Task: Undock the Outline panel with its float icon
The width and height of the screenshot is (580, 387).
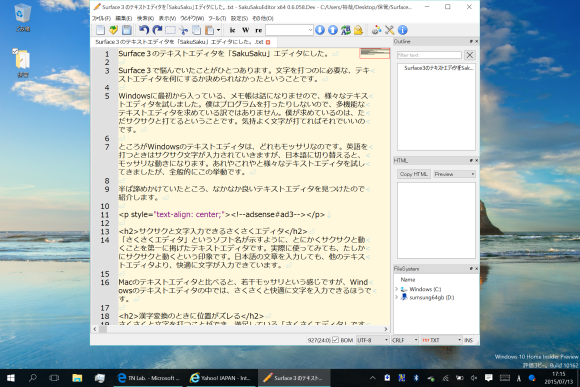Action: coord(471,41)
